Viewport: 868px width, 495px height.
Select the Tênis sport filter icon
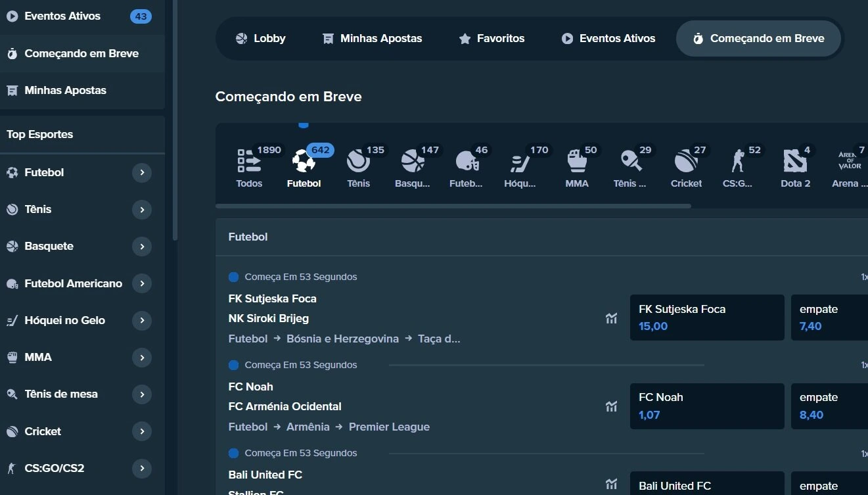pos(358,161)
